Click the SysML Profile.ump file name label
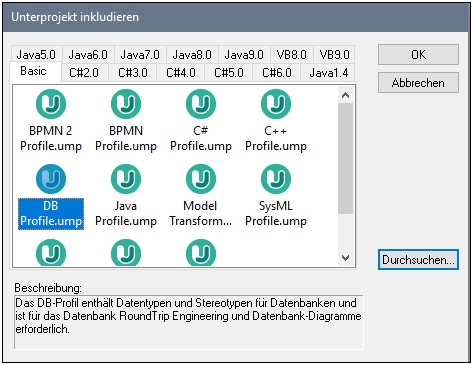The width and height of the screenshot is (473, 365). pos(276,214)
